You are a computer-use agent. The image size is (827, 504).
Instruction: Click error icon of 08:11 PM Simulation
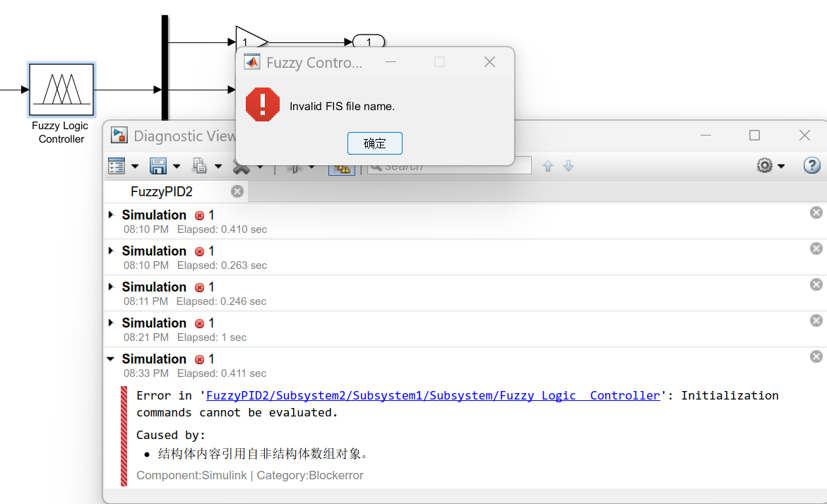tap(199, 287)
